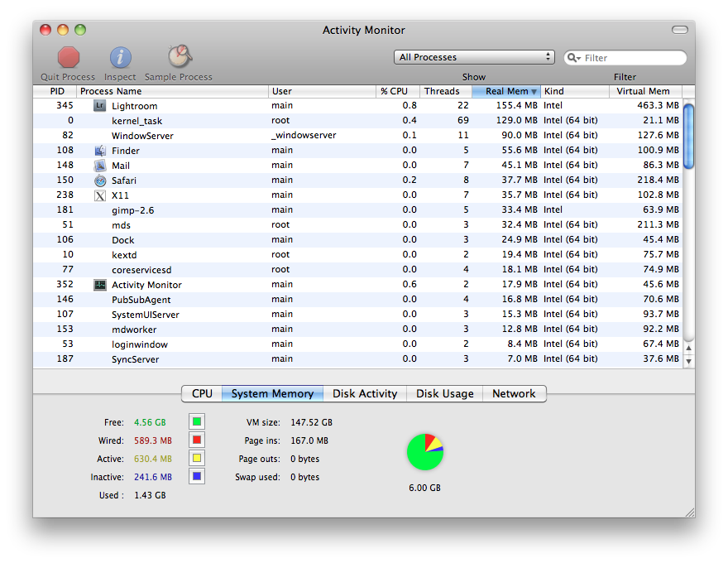728x563 pixels.
Task: Click the Safari compass icon in list
Action: [100, 180]
